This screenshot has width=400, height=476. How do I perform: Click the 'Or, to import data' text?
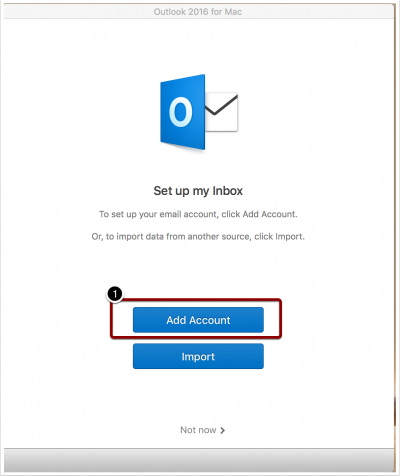(198, 236)
